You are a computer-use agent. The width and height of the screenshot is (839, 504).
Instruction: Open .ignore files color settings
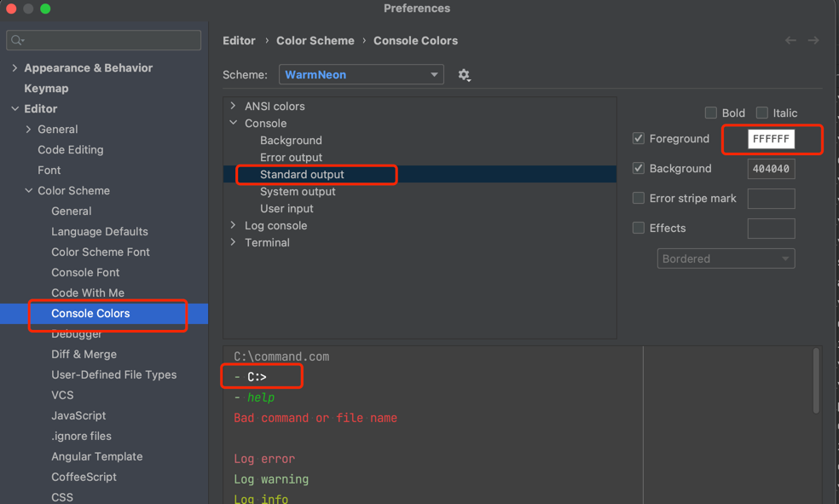[x=81, y=436]
